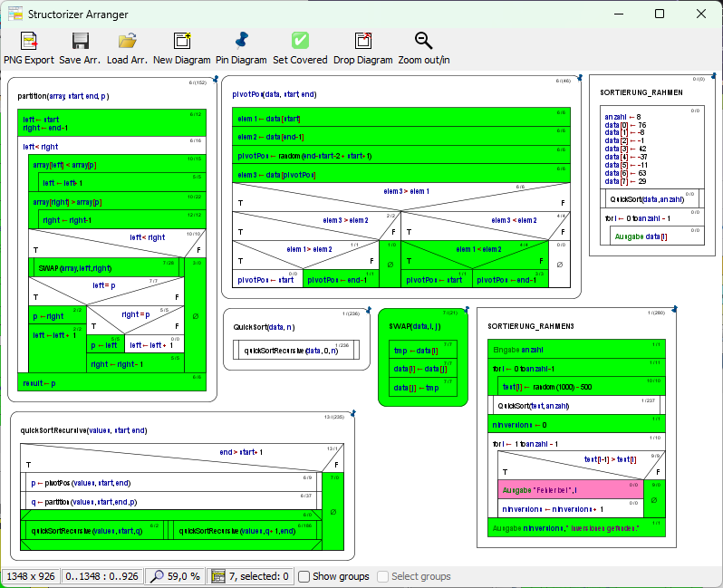Viewport: 723px width, 588px height.
Task: Click the Zoom out/in magnifier icon
Action: [x=423, y=41]
